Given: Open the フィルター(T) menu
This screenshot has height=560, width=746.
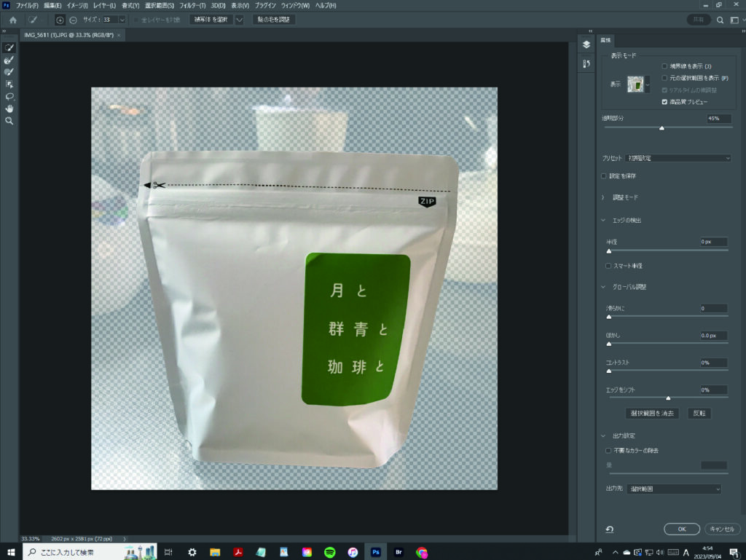Looking at the screenshot, I should [x=192, y=5].
